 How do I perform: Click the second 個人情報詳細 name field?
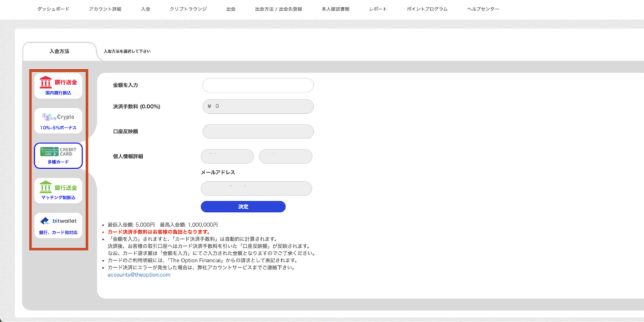[286, 157]
